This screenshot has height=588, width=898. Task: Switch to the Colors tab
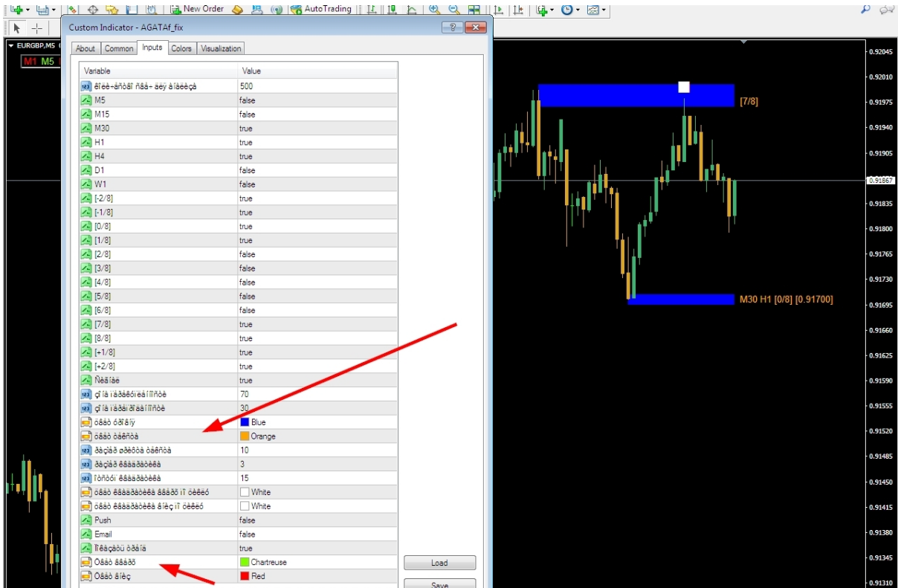tap(181, 48)
